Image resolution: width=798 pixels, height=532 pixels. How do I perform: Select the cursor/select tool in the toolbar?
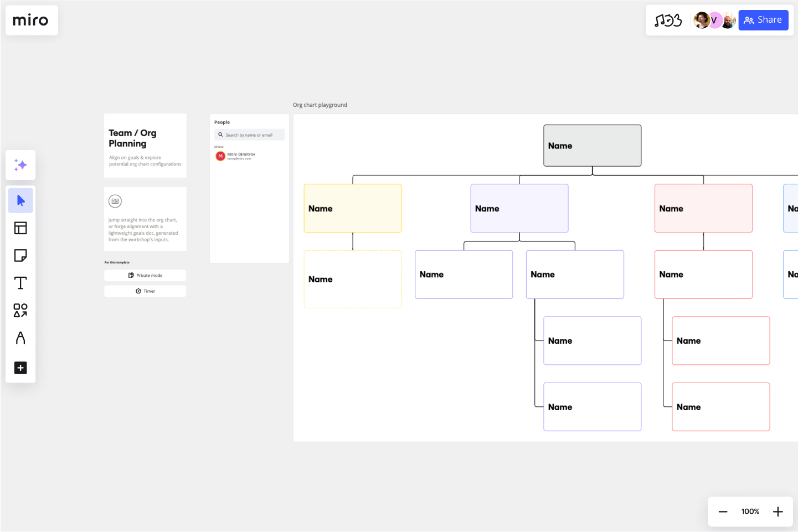click(x=20, y=200)
